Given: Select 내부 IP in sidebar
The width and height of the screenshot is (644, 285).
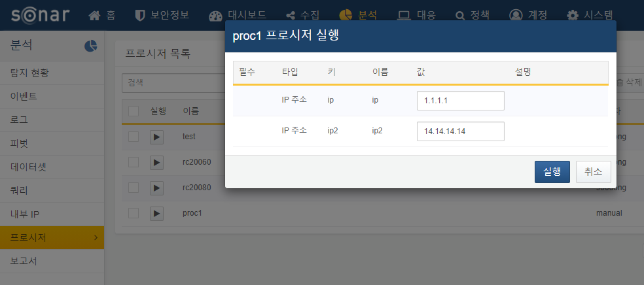Looking at the screenshot, I should [52, 214].
